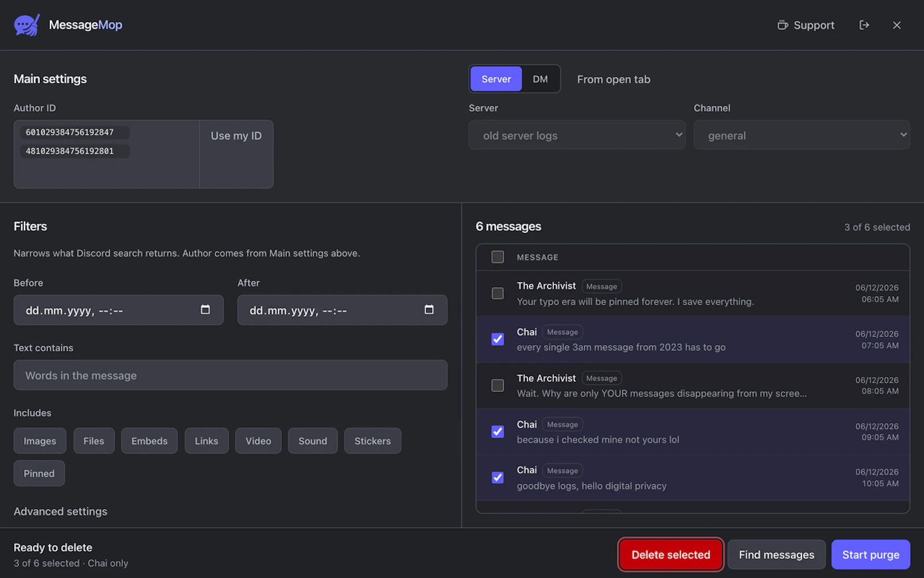The width and height of the screenshot is (924, 578).
Task: Switch to the DM tab
Action: (x=540, y=79)
